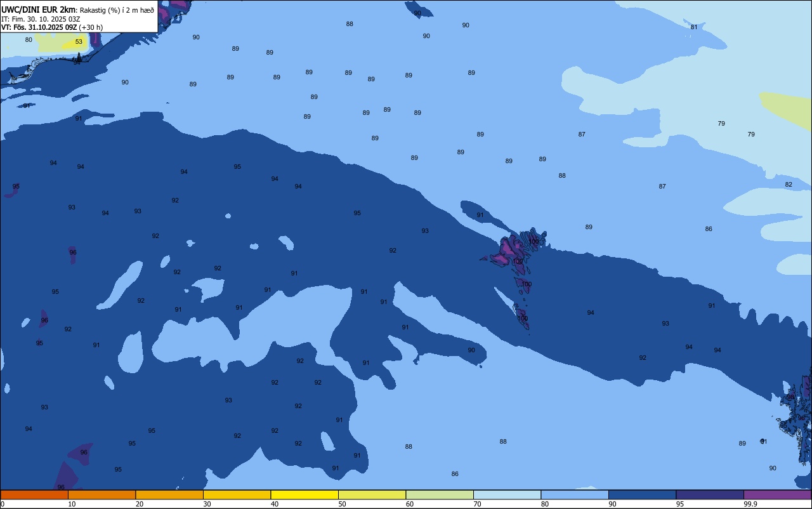Click the 20–30 amber legend swatch
This screenshot has height=509, width=812.
coord(169,494)
